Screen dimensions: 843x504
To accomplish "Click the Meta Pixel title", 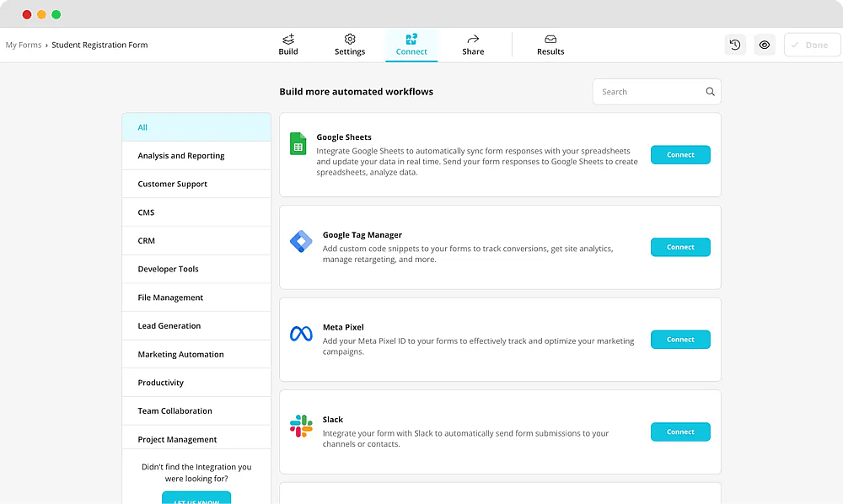I will (x=343, y=327).
